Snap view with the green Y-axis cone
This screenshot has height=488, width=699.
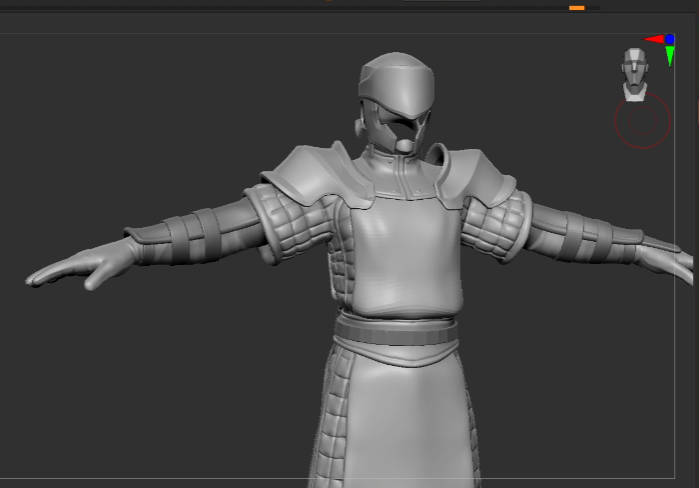point(670,56)
